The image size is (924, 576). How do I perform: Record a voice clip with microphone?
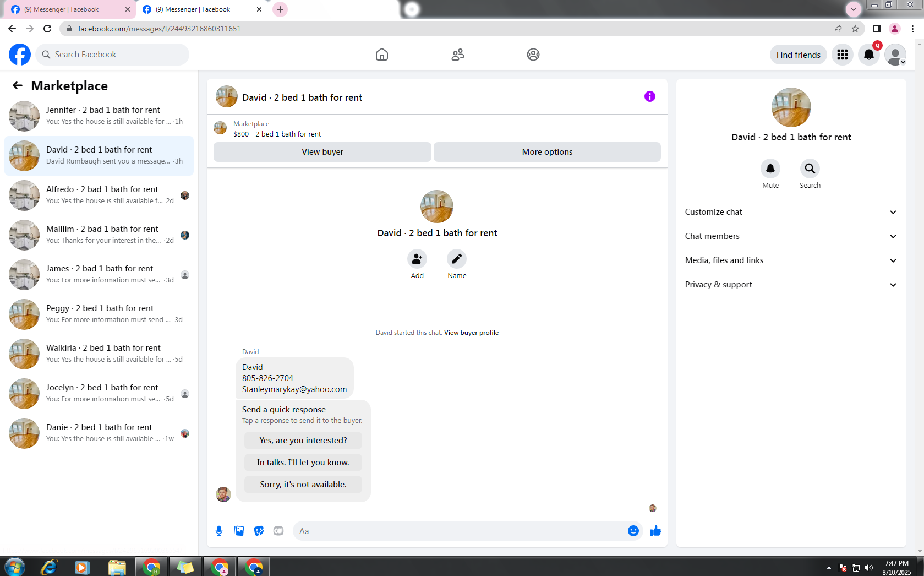(x=219, y=531)
